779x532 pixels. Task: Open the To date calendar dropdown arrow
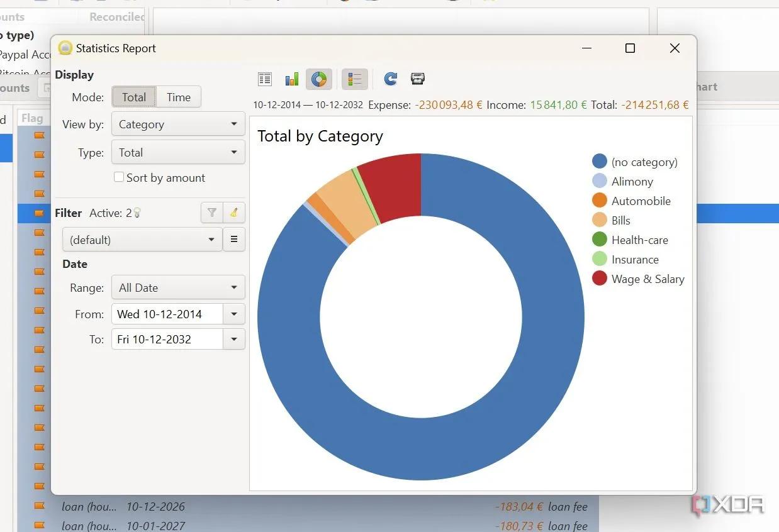coord(234,340)
